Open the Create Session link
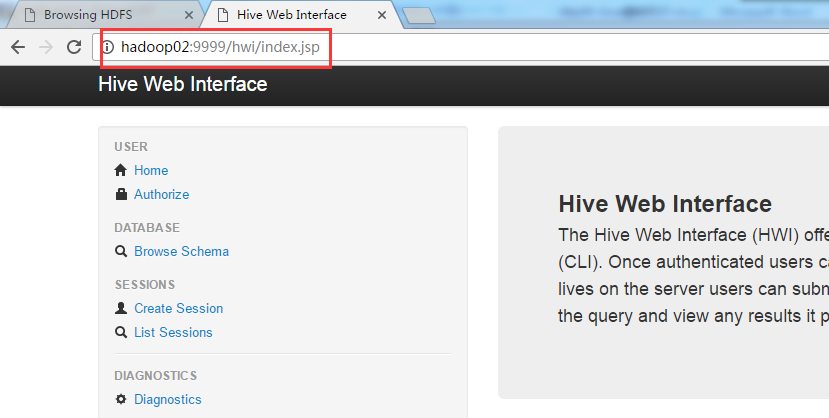The width and height of the screenshot is (829, 418). click(x=178, y=308)
